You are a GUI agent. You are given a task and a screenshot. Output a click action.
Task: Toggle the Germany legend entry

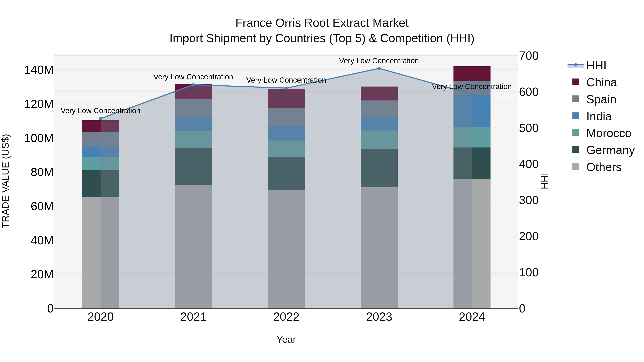[x=604, y=150]
